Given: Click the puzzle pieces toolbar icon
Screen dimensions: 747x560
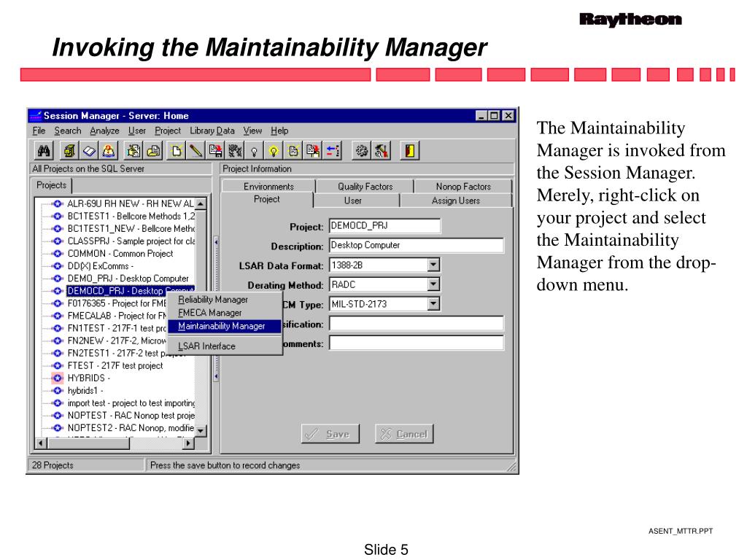Looking at the screenshot, I should coord(235,151).
